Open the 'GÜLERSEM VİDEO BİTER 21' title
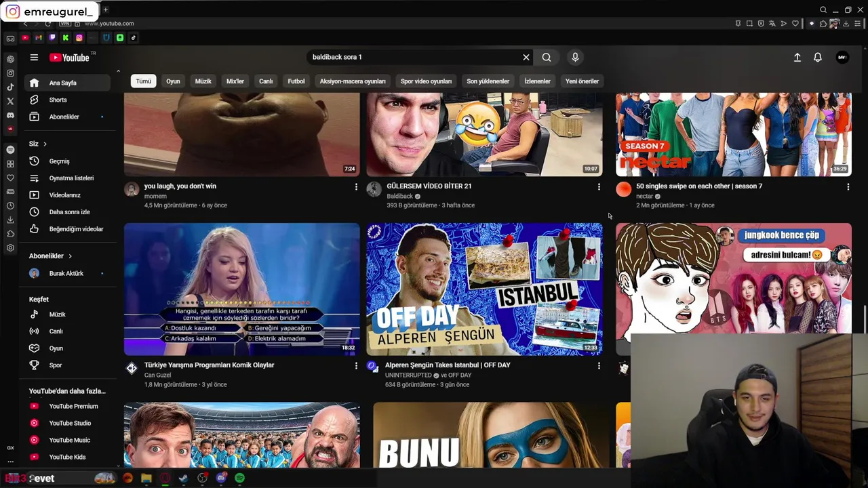Screen dimensions: 868x488 (429, 186)
